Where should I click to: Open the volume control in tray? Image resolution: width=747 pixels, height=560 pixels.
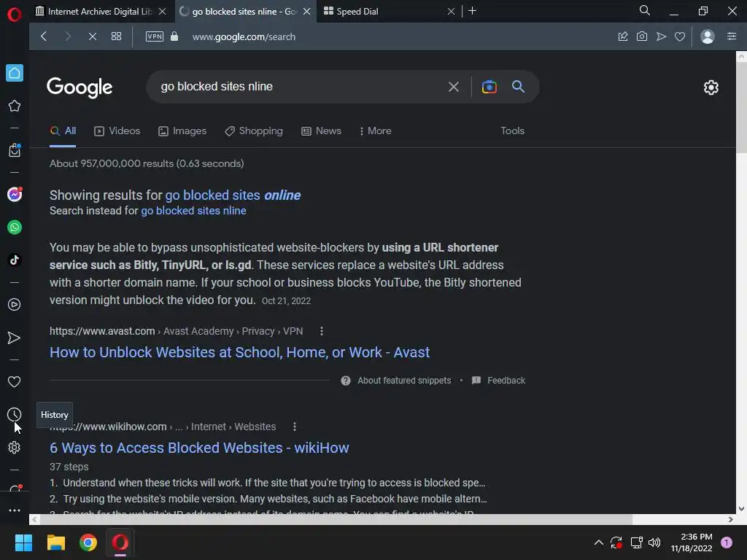click(654, 542)
